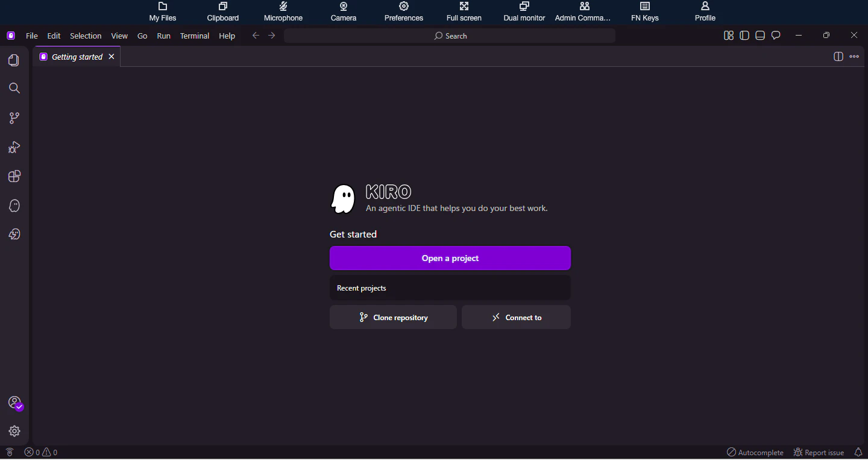Open the Go menu

[142, 36]
